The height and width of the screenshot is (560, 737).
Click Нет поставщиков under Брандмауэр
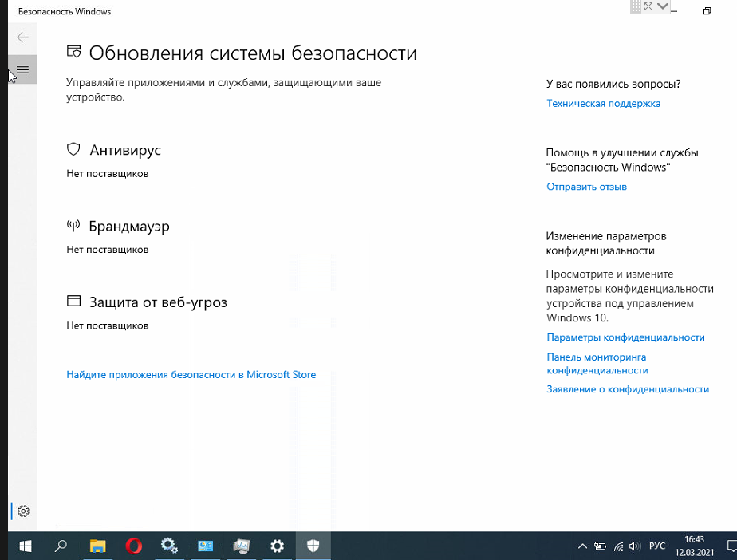107,250
